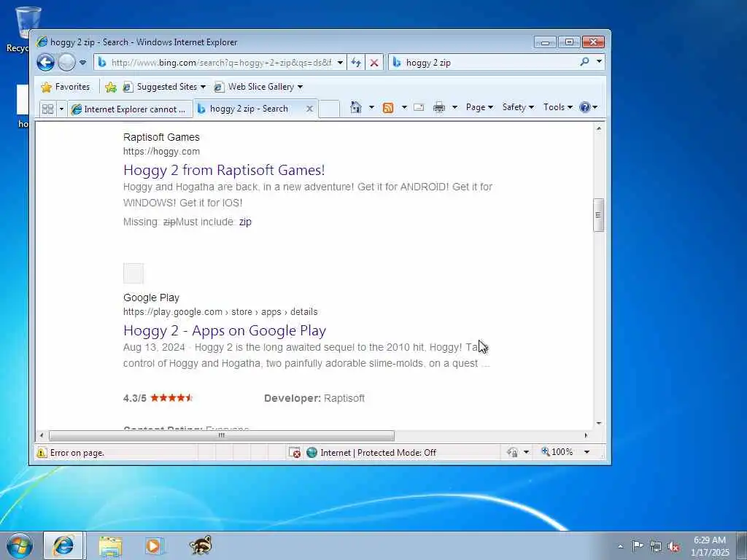The height and width of the screenshot is (560, 747).
Task: Click the Google Play result favicon
Action: pyautogui.click(x=133, y=273)
